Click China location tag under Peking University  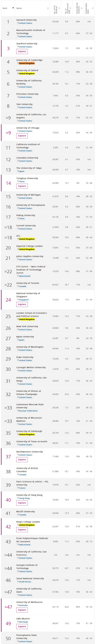click(22, 218)
